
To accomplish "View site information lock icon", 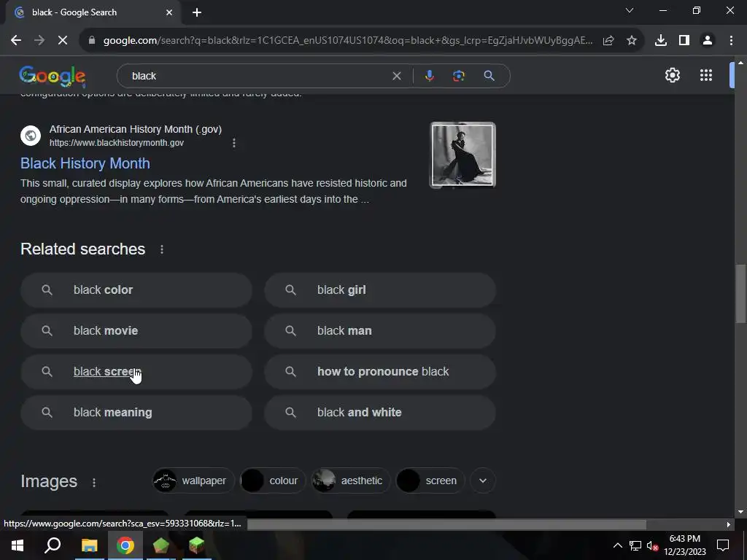I will 91,41.
